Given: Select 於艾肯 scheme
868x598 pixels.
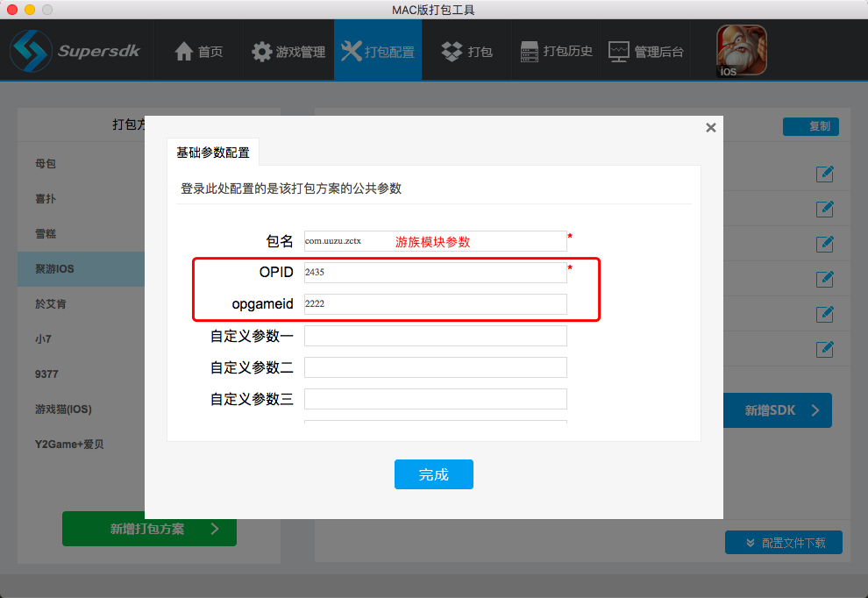Looking at the screenshot, I should [81, 304].
